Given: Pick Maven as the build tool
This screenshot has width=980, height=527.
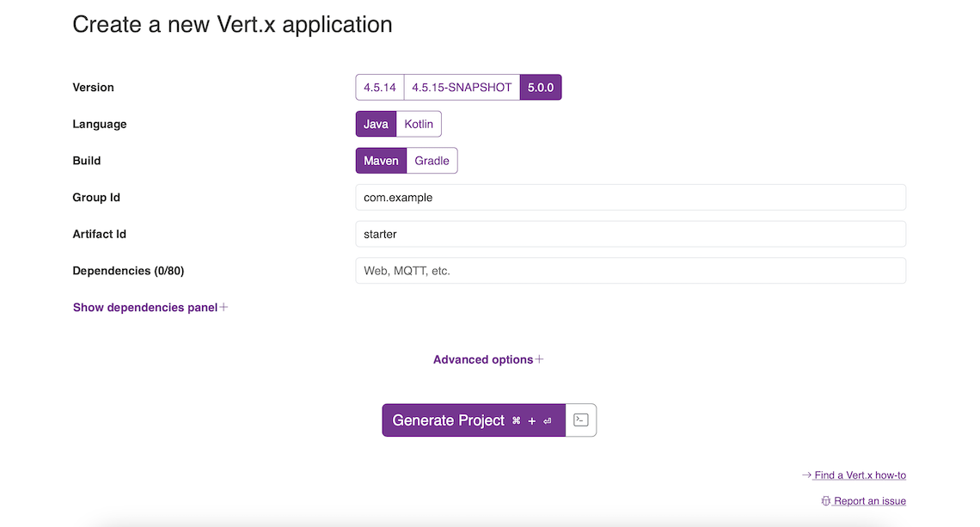Looking at the screenshot, I should (x=381, y=161).
